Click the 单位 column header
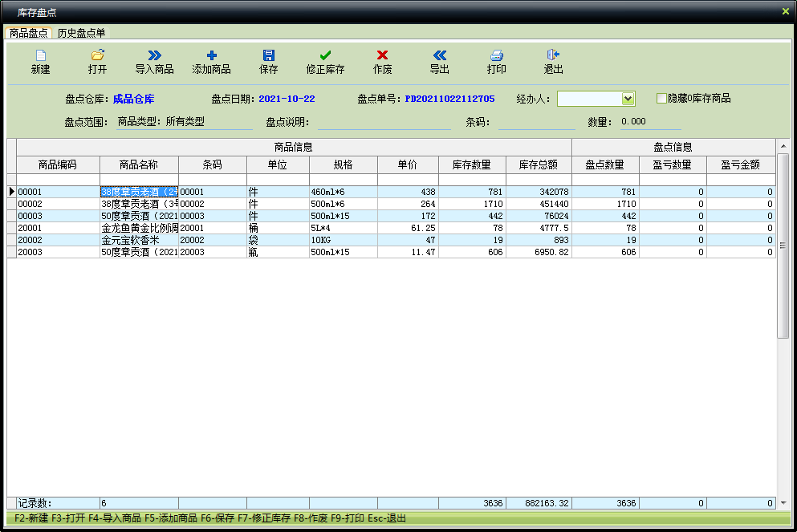 pyautogui.click(x=278, y=164)
